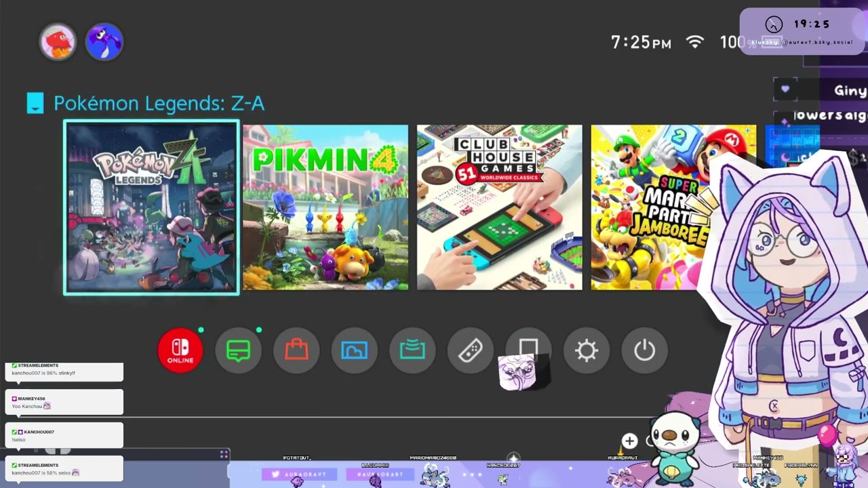The image size is (868, 488).
Task: Open the blue Album icon
Action: point(354,350)
